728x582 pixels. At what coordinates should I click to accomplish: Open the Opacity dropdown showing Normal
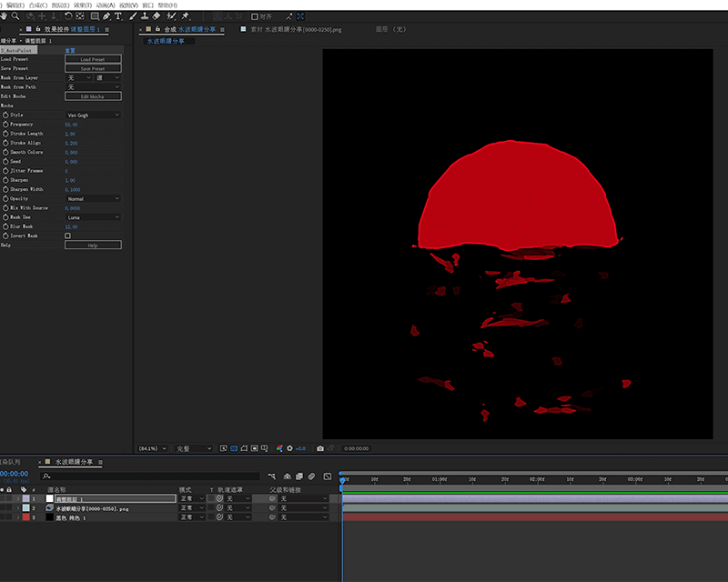[93, 198]
